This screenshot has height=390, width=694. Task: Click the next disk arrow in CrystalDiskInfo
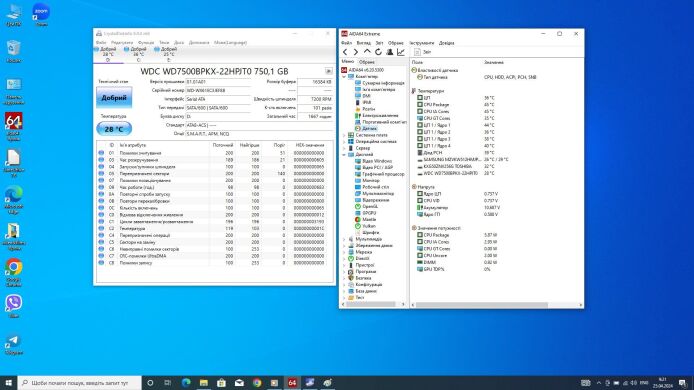click(328, 71)
